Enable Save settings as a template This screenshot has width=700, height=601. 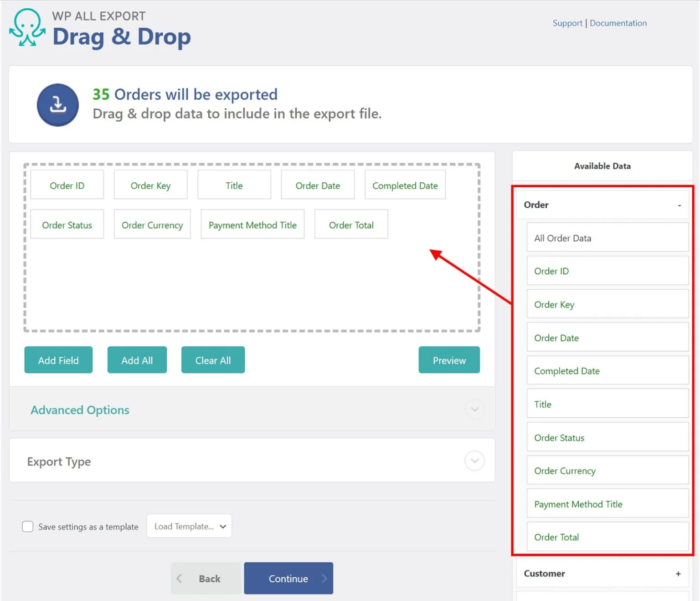27,526
